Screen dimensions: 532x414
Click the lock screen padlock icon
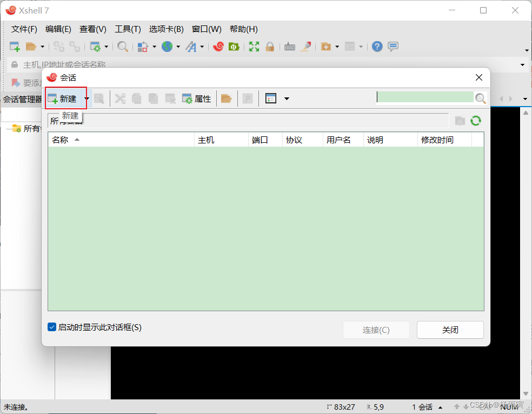pyautogui.click(x=270, y=47)
